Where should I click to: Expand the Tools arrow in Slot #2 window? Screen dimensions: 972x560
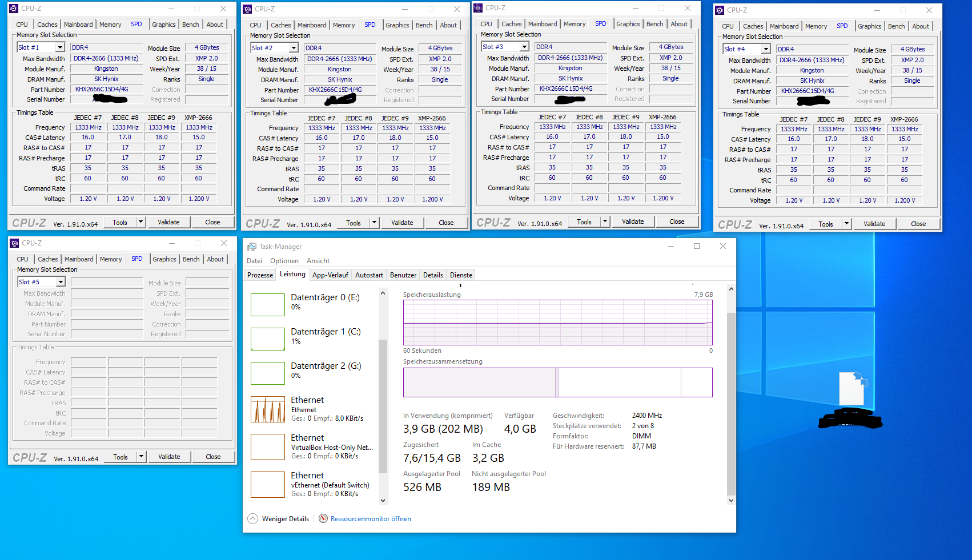click(374, 223)
